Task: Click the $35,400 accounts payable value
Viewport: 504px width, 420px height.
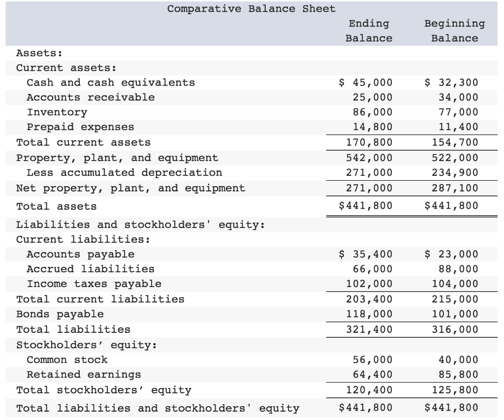Action: coord(366,255)
